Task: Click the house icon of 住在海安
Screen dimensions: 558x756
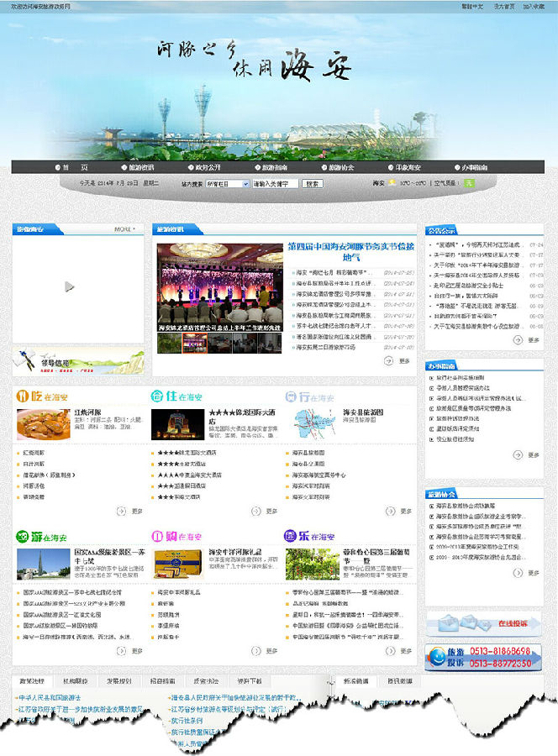Action: coord(157,396)
